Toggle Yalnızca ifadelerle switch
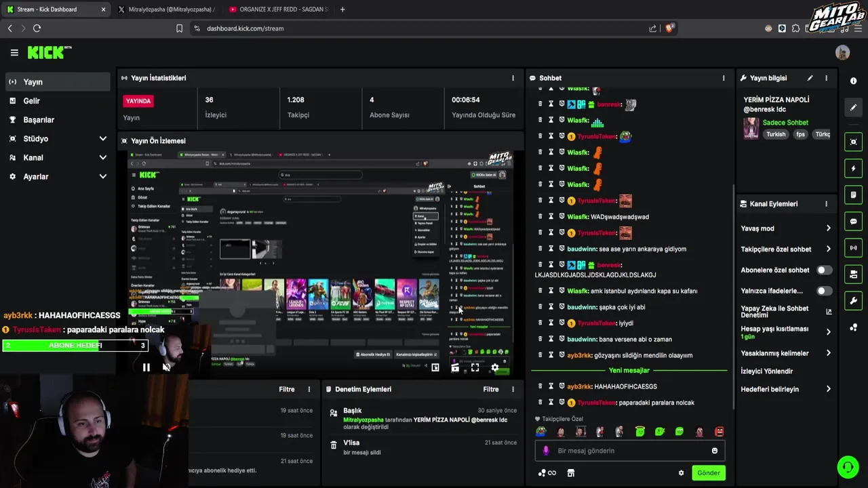868x488 pixels. pyautogui.click(x=824, y=291)
